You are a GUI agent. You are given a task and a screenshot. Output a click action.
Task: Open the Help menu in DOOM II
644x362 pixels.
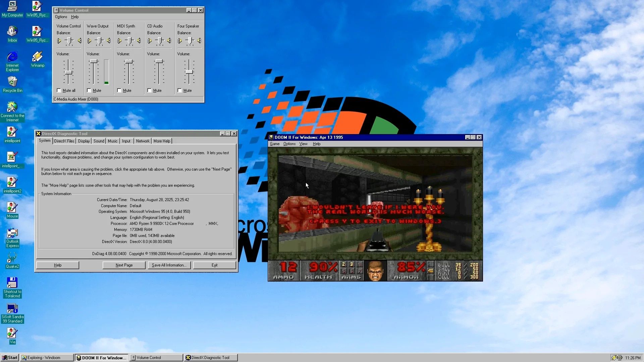(x=317, y=144)
